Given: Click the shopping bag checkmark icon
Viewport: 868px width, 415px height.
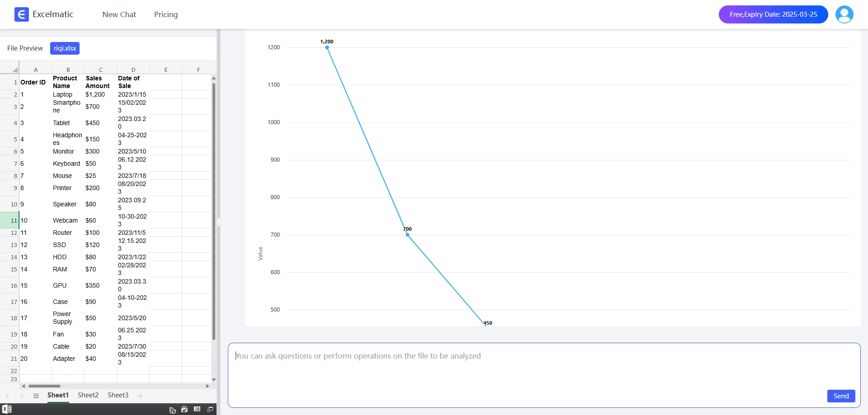Looking at the screenshot, I should coord(184,409).
